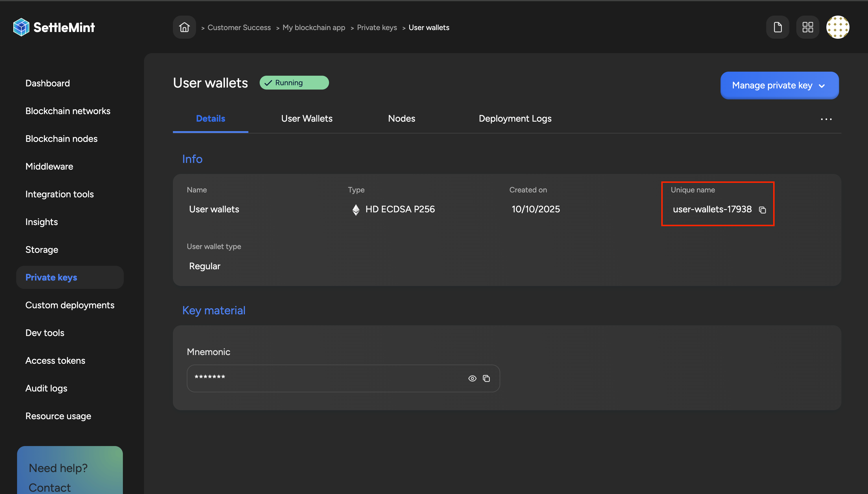868x494 pixels.
Task: Open the Deployment Logs tab
Action: [514, 118]
